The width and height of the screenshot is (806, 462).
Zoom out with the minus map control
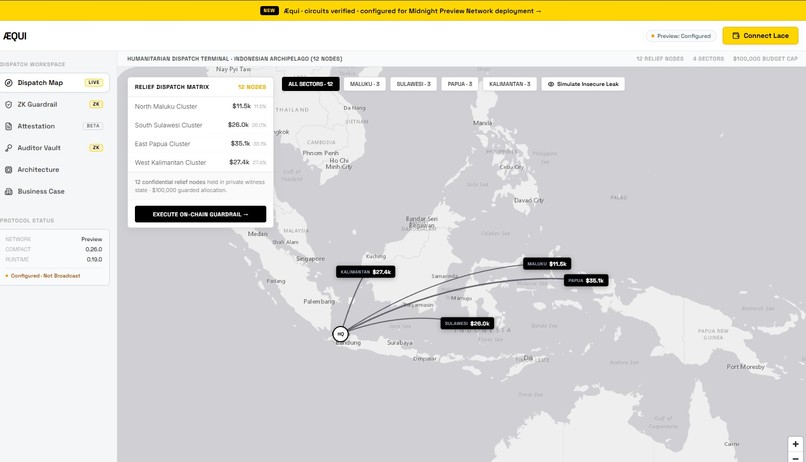795,457
